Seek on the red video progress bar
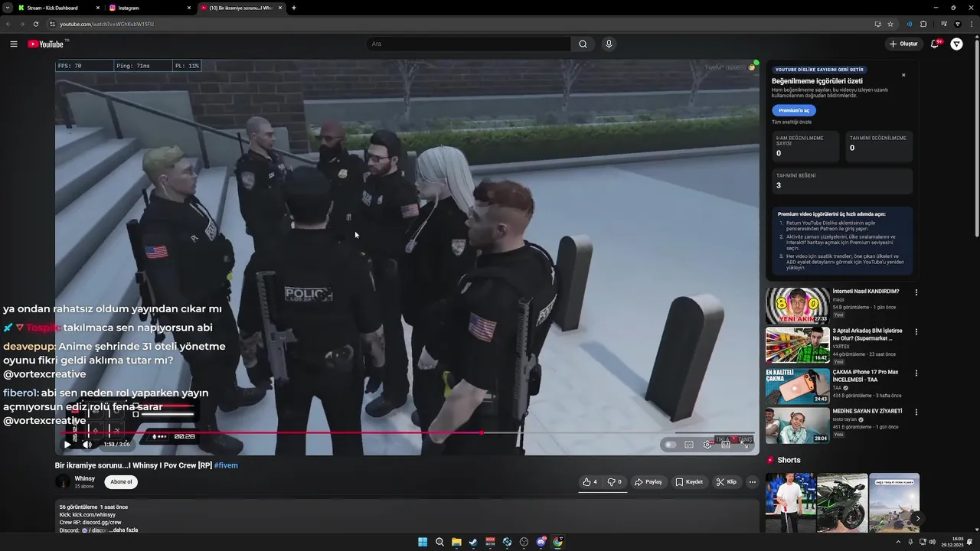 [x=407, y=432]
